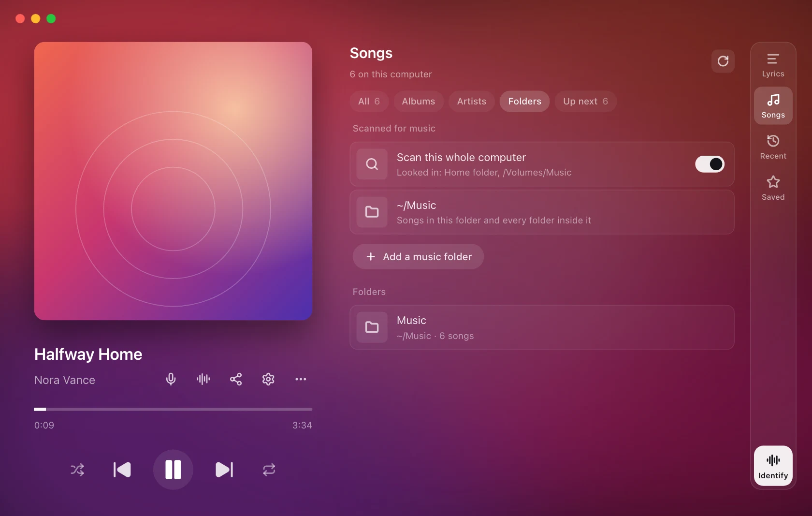Click the Songs page heading
Screen dimensions: 812x516
pos(371,53)
